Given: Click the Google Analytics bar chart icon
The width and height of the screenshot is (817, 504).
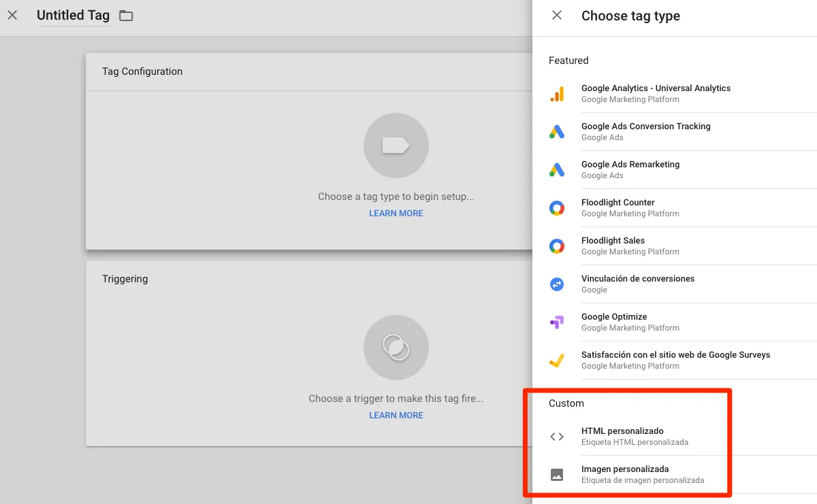Looking at the screenshot, I should tap(557, 94).
